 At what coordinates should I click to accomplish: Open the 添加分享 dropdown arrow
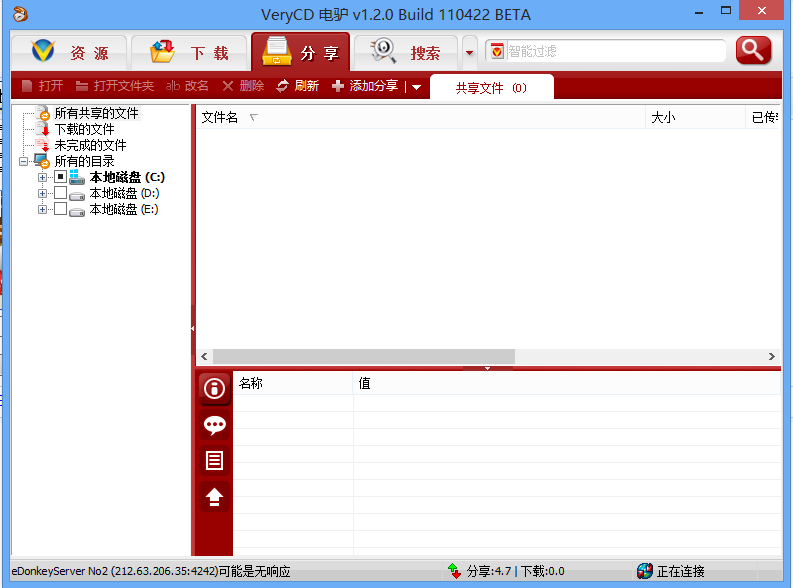coord(416,87)
